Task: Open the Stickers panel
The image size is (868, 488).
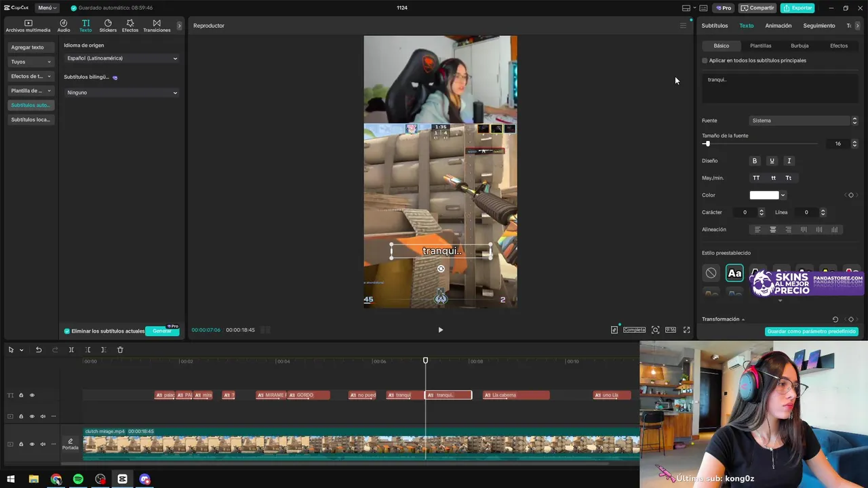Action: tap(108, 26)
